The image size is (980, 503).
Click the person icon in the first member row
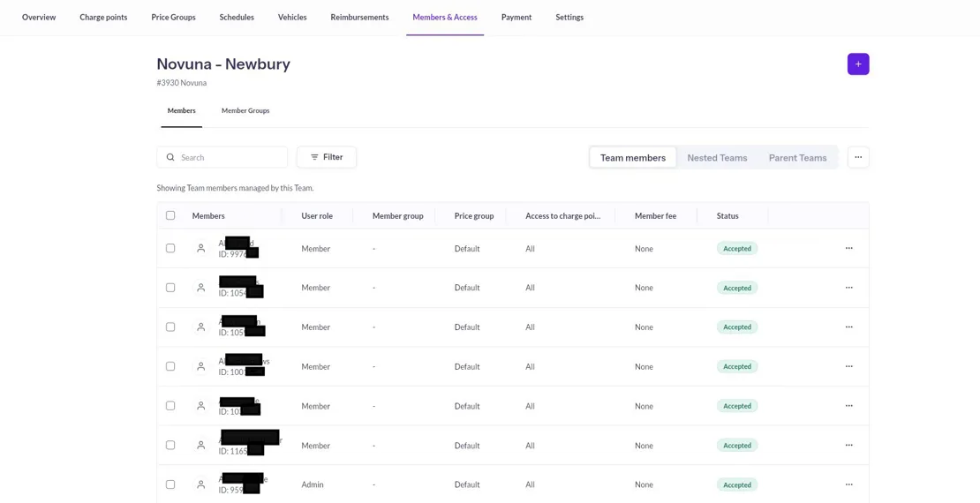coord(201,249)
